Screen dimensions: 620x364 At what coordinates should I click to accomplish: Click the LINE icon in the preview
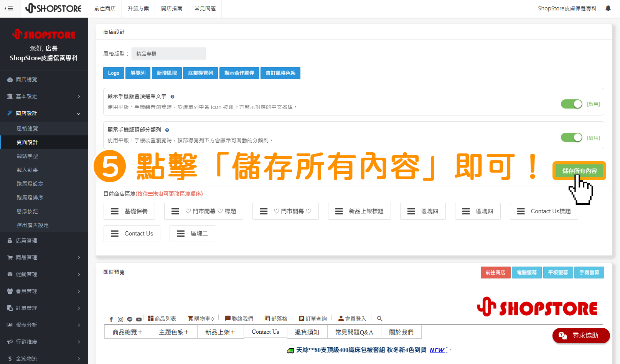(130, 319)
